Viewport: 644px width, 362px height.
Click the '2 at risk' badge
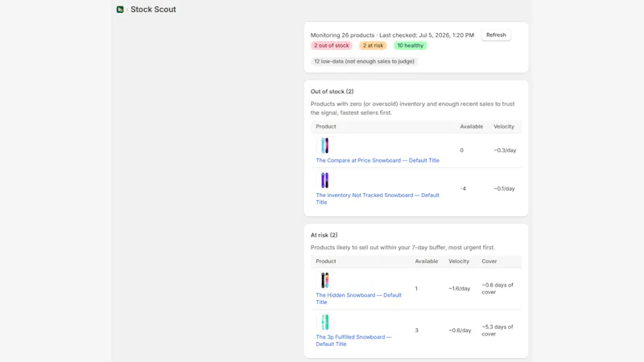pyautogui.click(x=373, y=46)
